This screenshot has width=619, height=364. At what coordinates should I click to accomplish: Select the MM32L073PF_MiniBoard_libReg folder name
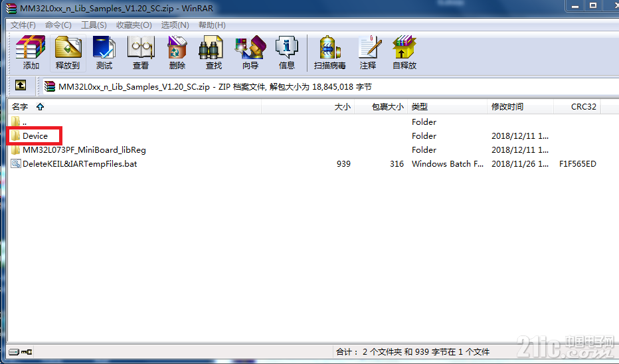pos(84,150)
